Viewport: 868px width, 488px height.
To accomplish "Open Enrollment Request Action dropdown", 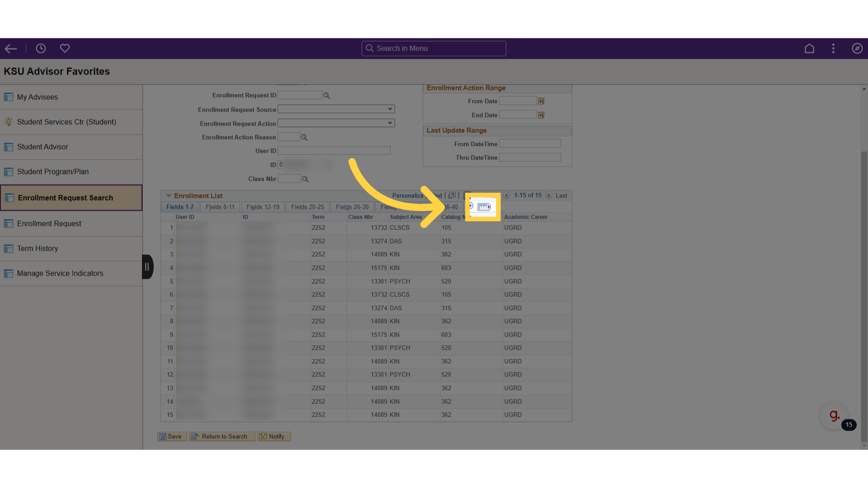I will tap(336, 123).
